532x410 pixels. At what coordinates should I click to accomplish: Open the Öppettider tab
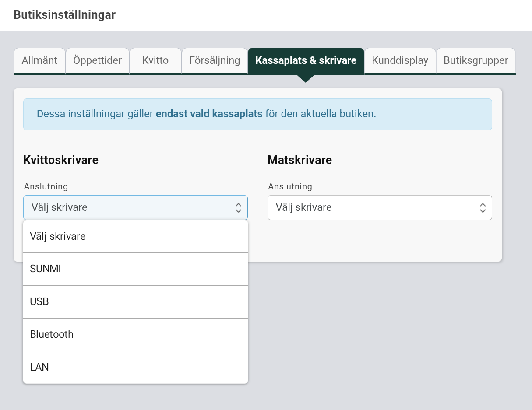coord(97,60)
